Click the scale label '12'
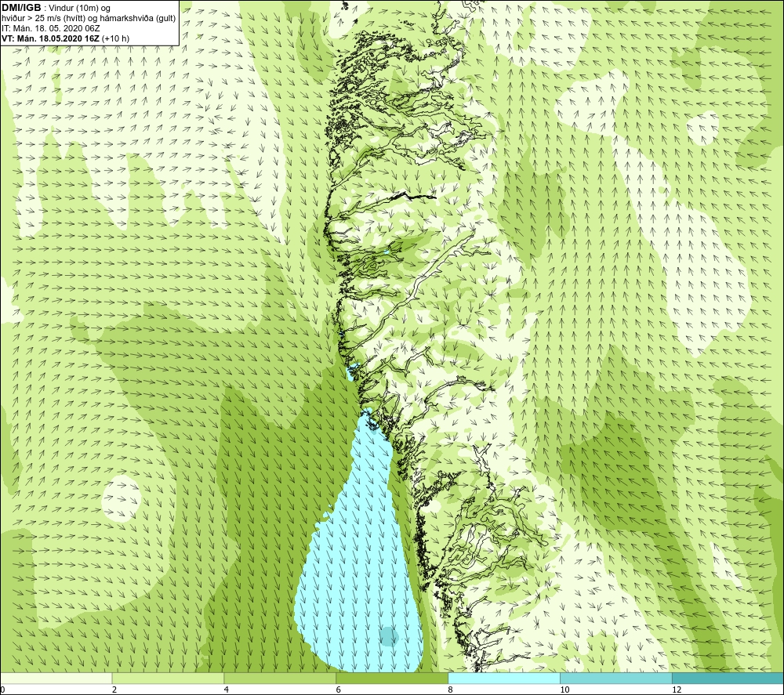Image resolution: width=784 pixels, height=695 pixels. [677, 690]
